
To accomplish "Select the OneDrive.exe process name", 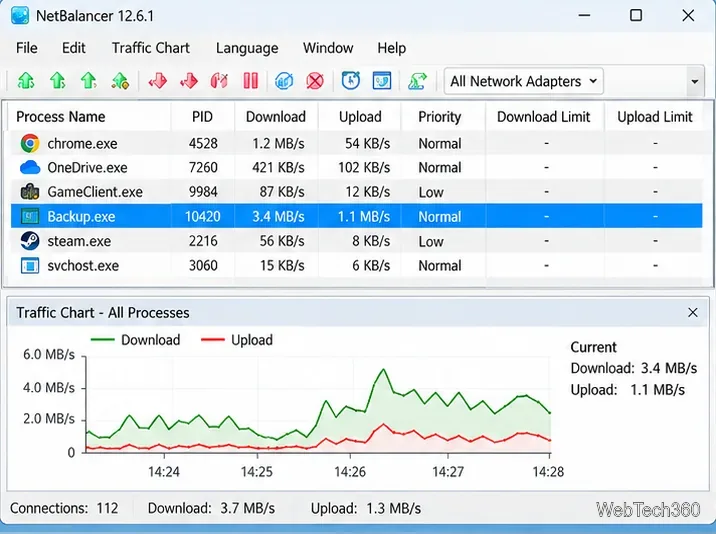I will (87, 168).
